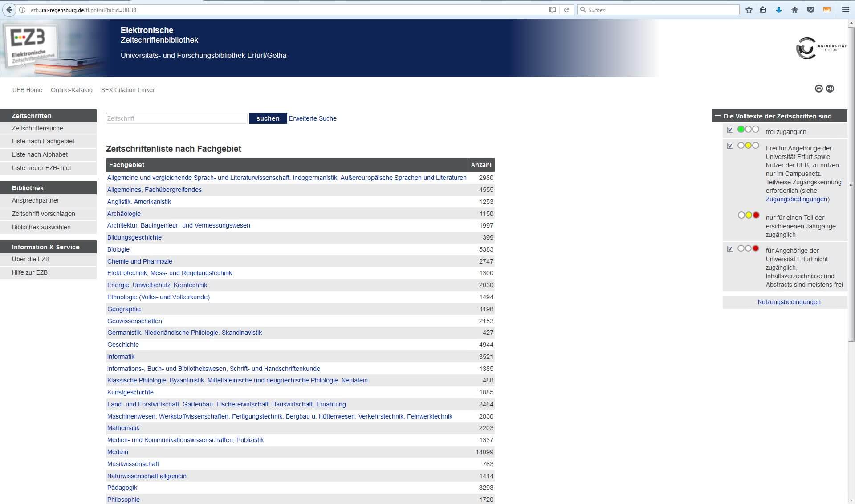Click the Universität Erfurt logo
Screen dimensions: 855x504
click(x=821, y=48)
